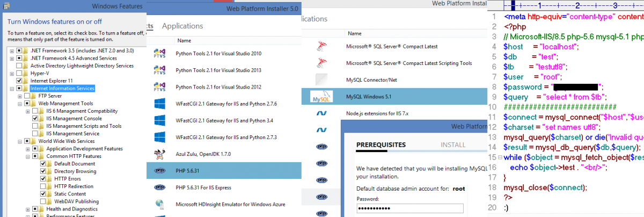This screenshot has width=644, height=217.
Task: Expand the IIS 6 Management Compatibility node
Action: (28, 111)
